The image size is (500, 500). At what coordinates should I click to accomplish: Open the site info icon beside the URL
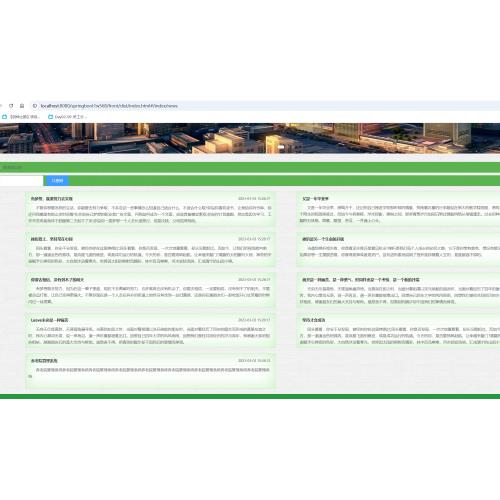35,106
